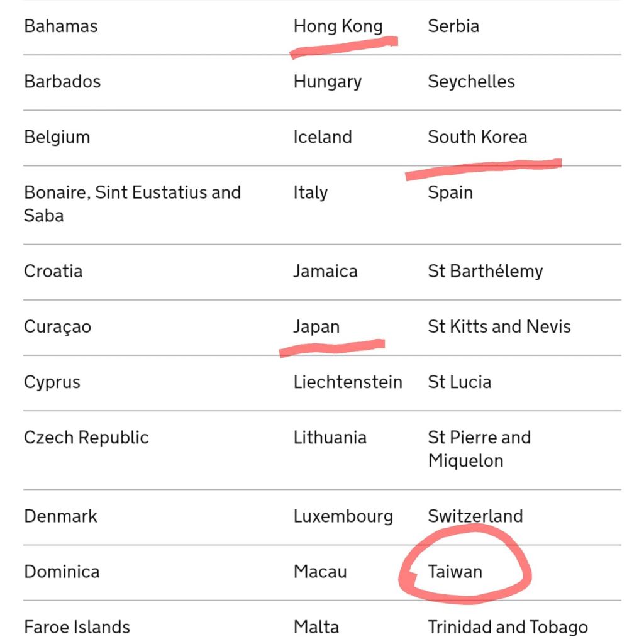
Task: Select the Serbia entry
Action: tap(453, 26)
